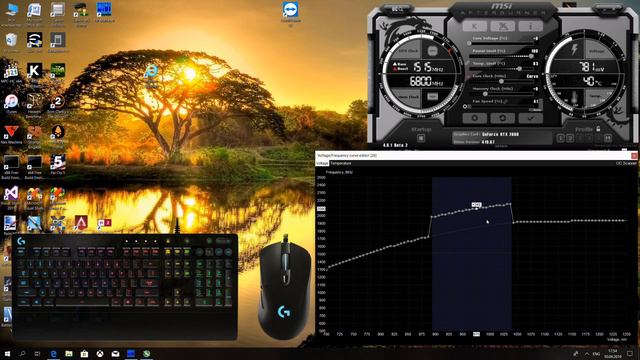Click the info 'i' button in Afterburner
Viewport: 640px width, 360px height.
531,26
